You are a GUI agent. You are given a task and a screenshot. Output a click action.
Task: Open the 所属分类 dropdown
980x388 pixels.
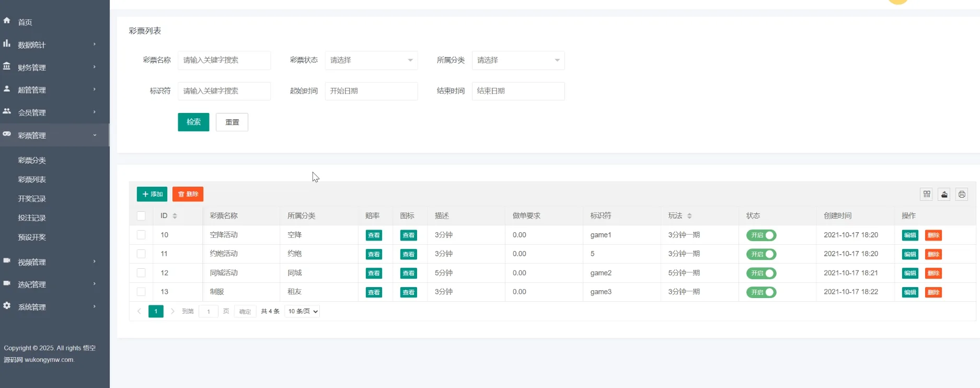(x=518, y=60)
